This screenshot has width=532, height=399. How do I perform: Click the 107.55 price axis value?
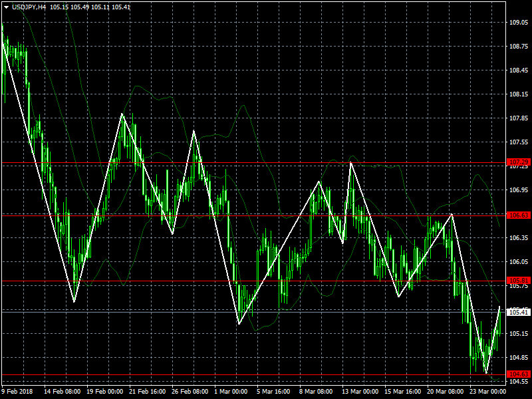coord(519,142)
